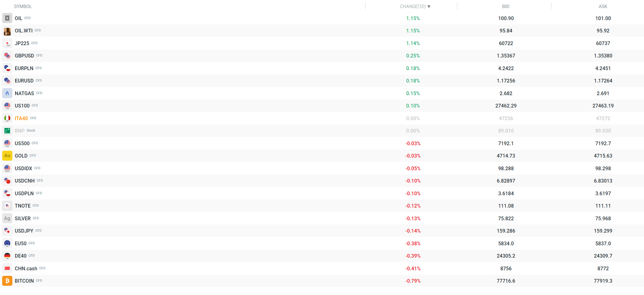Click the NATGAS flame icon

tap(7, 93)
